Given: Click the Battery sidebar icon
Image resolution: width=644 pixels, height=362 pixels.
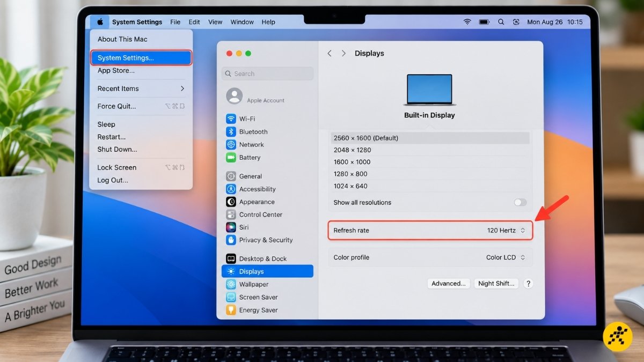Looking at the screenshot, I should [231, 157].
